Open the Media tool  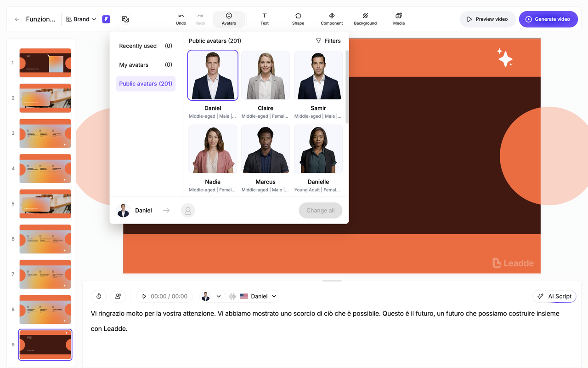[x=399, y=19]
